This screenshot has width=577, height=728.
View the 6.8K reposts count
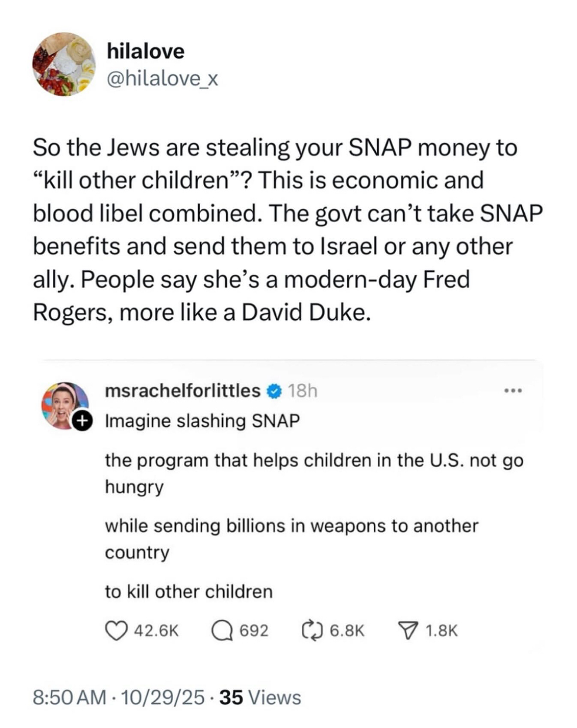click(347, 631)
